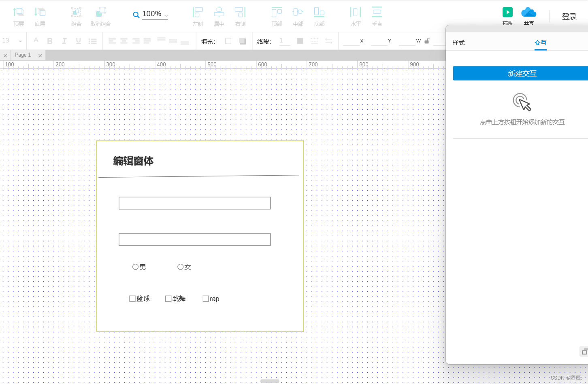The image size is (588, 384).
Task: Click the green preview (预览) play icon
Action: tap(507, 12)
